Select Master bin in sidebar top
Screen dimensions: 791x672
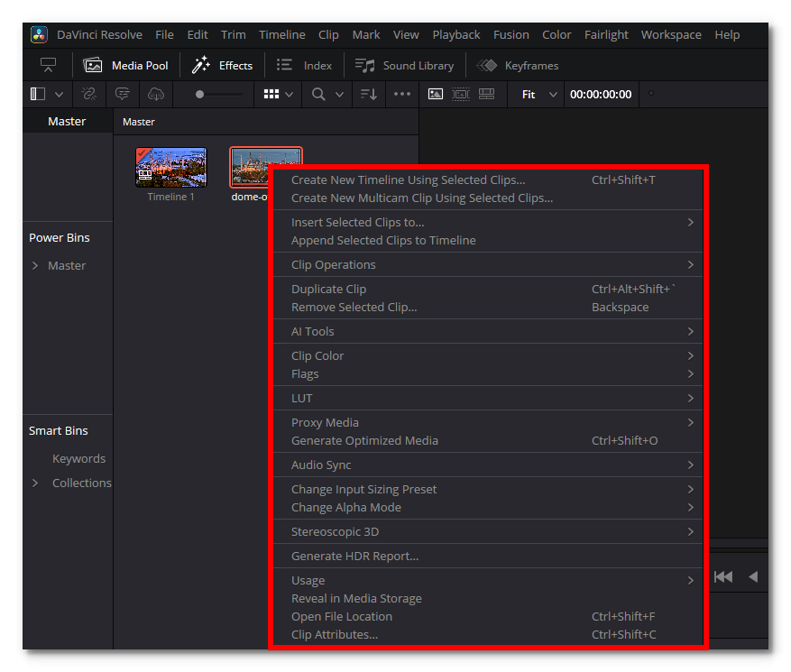click(67, 122)
